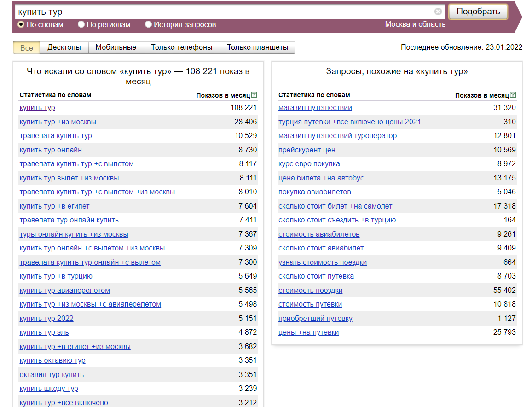532x407 pixels.
Task: Open 'приобретший путевку' link
Action: click(x=316, y=319)
